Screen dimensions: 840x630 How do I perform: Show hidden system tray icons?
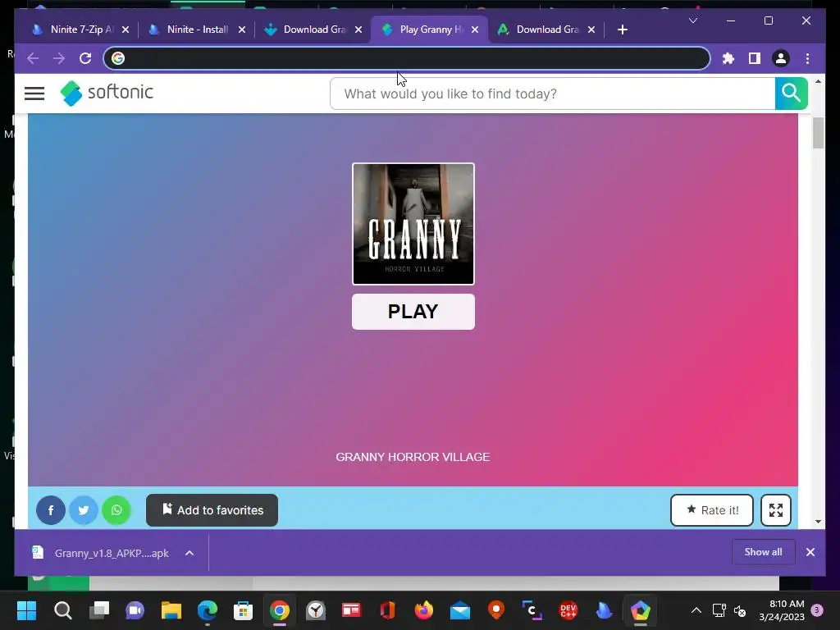coord(696,610)
